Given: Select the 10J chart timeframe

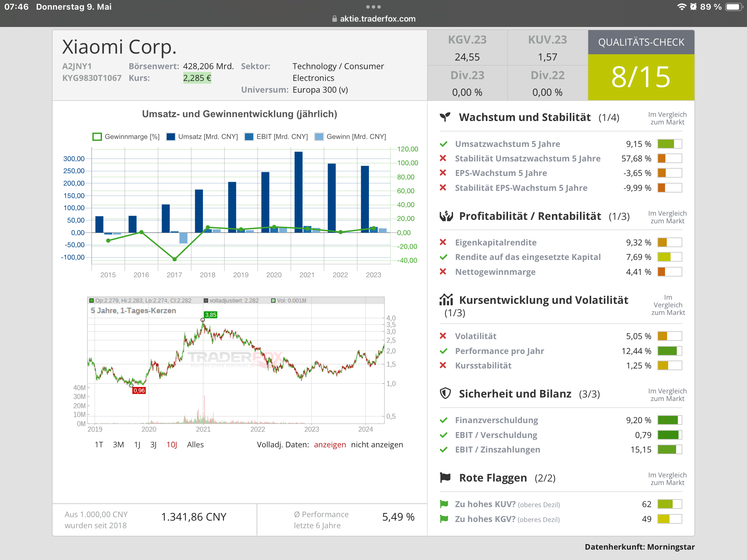Looking at the screenshot, I should [172, 445].
